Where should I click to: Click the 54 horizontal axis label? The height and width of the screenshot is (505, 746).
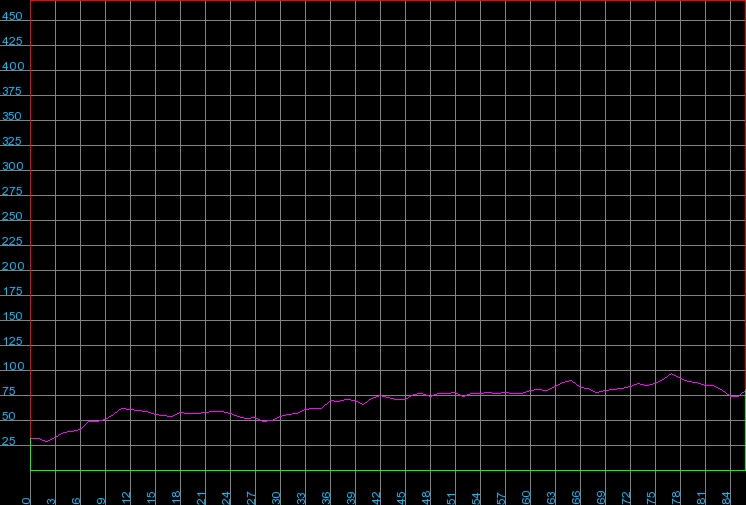(x=476, y=498)
